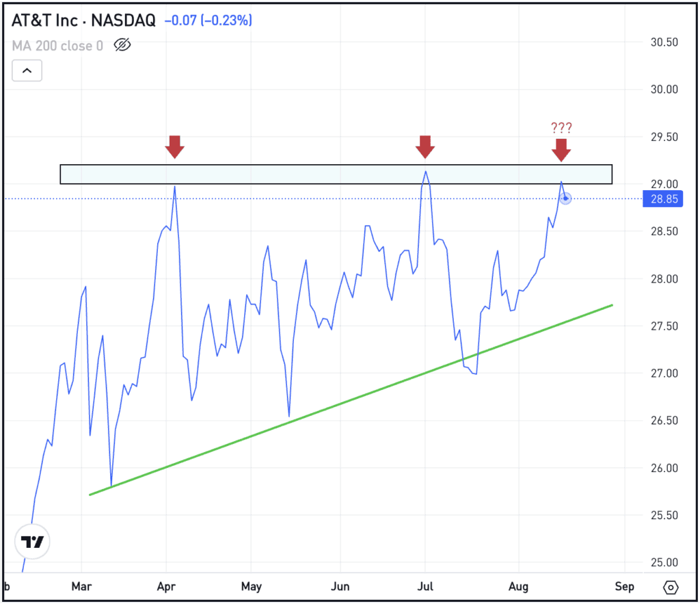This screenshot has width=700, height=604.
Task: Click the May label on time axis
Action: (x=252, y=587)
